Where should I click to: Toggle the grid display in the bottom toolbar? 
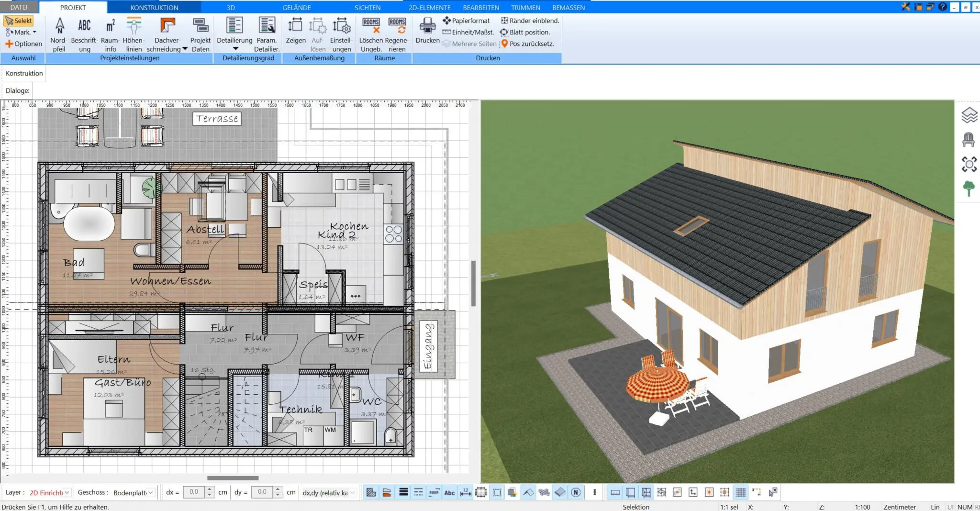click(x=741, y=492)
